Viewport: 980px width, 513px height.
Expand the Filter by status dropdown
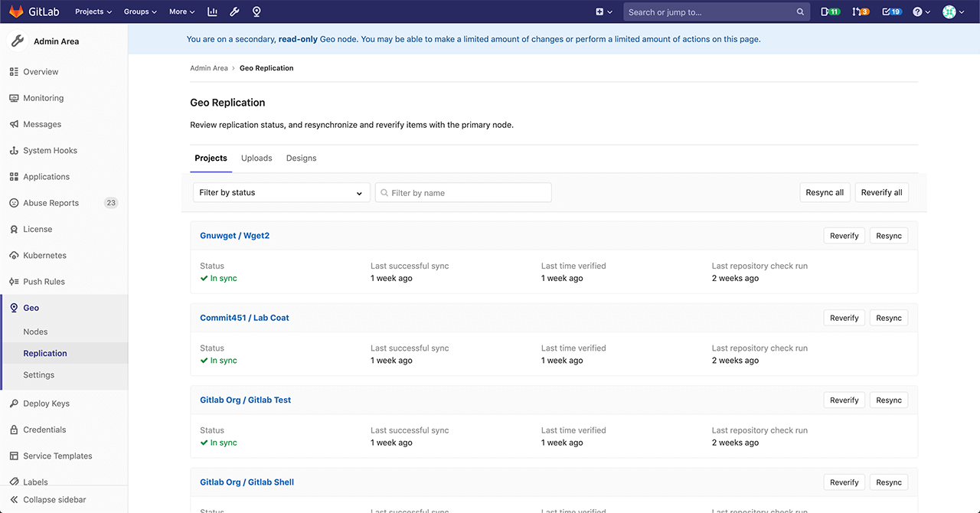point(281,193)
